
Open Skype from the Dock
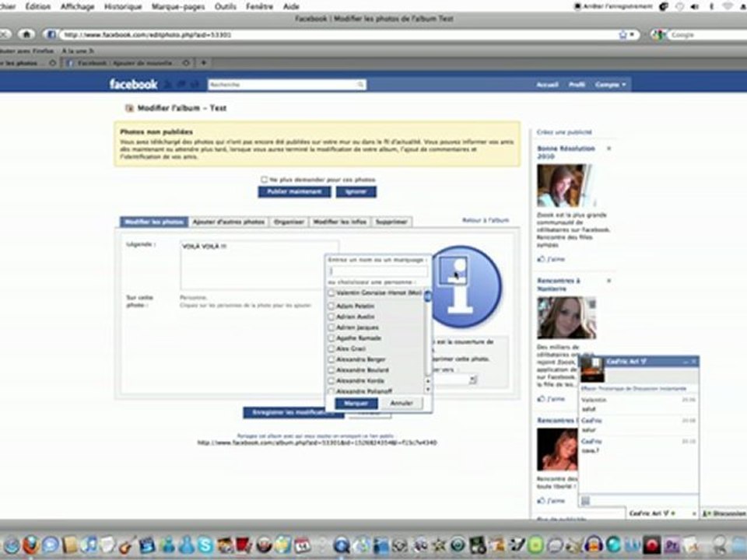point(205,544)
